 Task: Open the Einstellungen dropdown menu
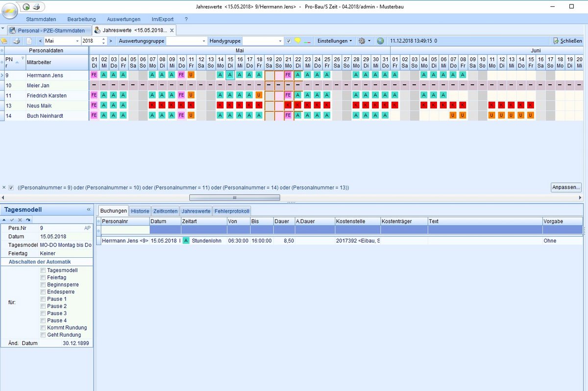334,41
